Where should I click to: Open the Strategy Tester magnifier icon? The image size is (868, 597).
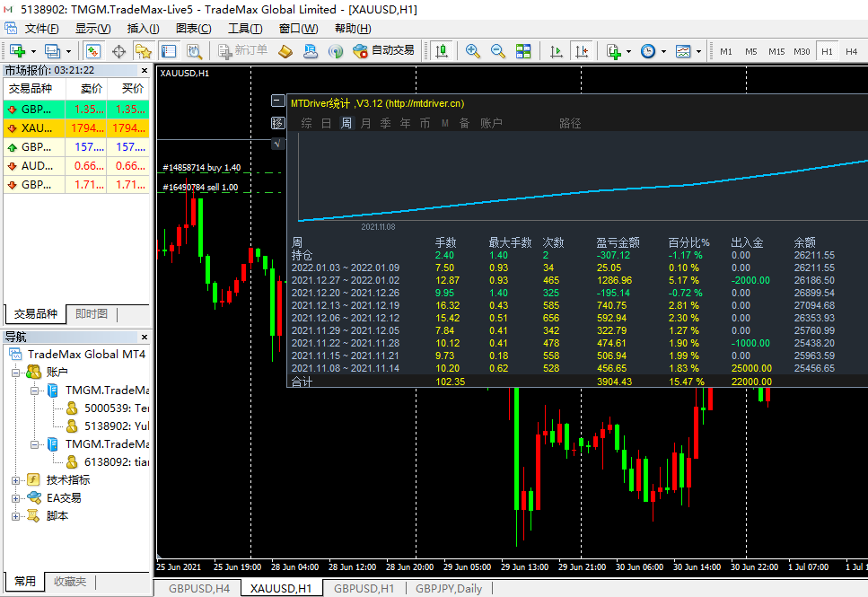click(x=194, y=51)
